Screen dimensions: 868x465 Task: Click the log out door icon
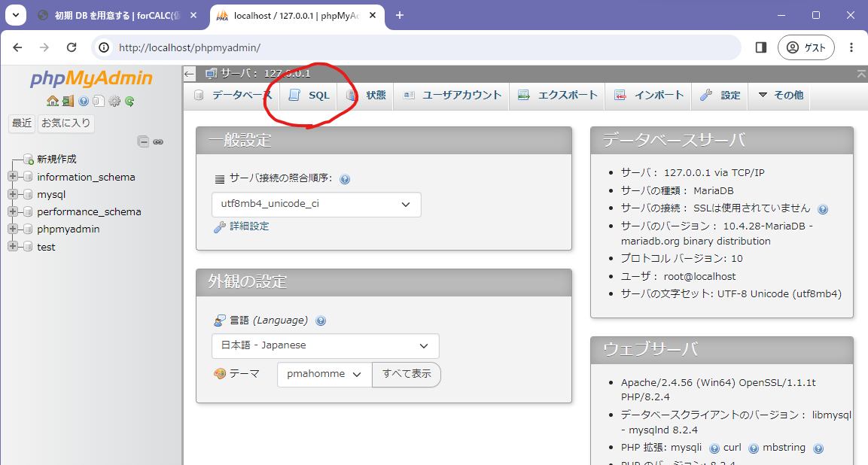(x=68, y=101)
